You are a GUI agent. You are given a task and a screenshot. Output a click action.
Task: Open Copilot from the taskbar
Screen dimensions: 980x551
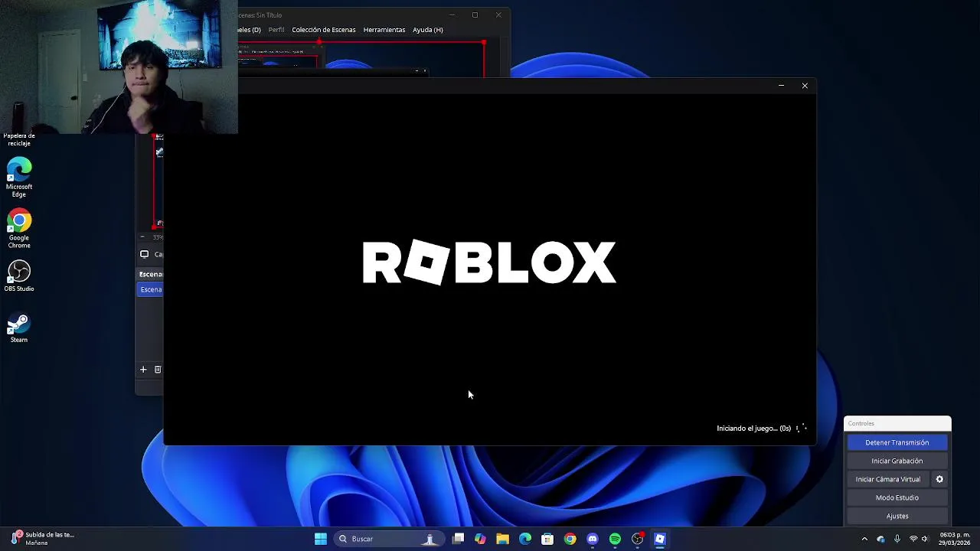pyautogui.click(x=480, y=539)
